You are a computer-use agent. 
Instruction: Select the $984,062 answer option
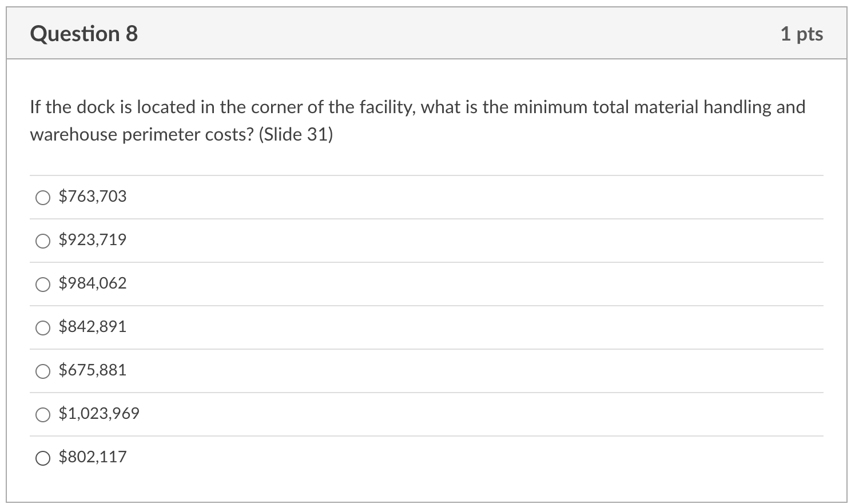coord(42,284)
